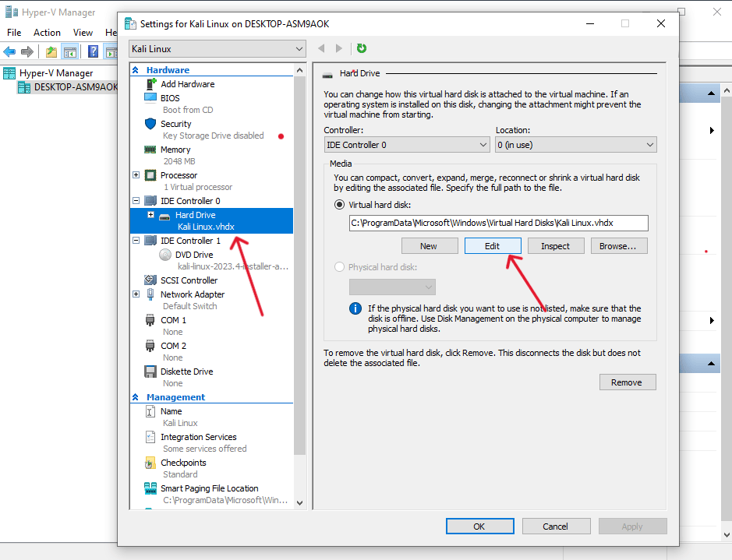Click the Edit virtual disk button
732x560 pixels.
pos(493,246)
